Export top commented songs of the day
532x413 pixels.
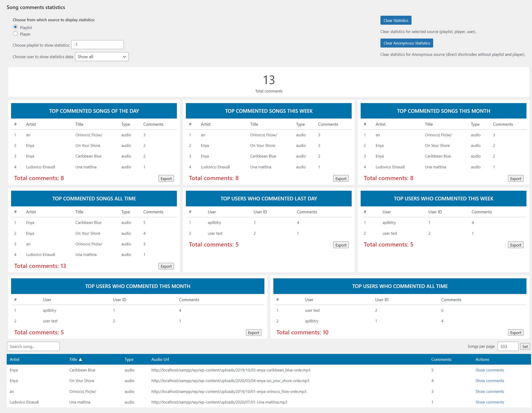coord(166,179)
